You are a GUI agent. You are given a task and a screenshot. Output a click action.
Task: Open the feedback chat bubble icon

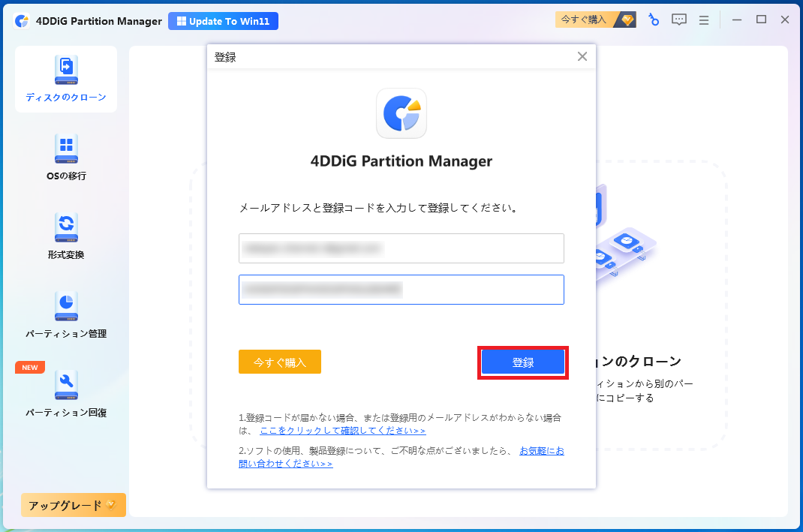point(679,20)
